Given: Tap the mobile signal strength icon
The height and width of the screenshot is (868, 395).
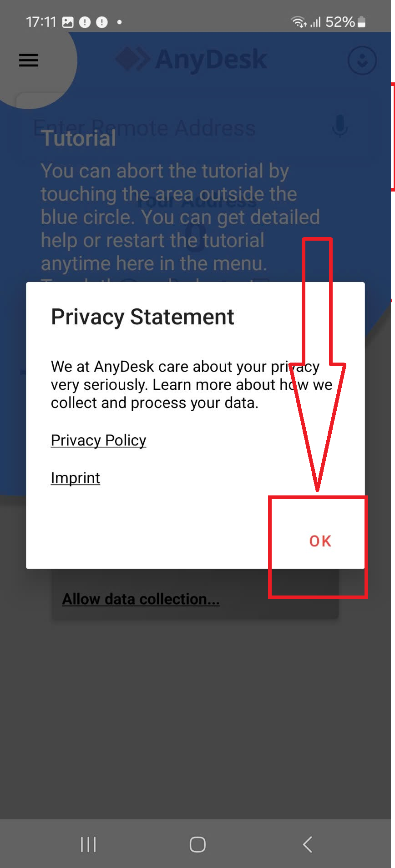Looking at the screenshot, I should [315, 22].
